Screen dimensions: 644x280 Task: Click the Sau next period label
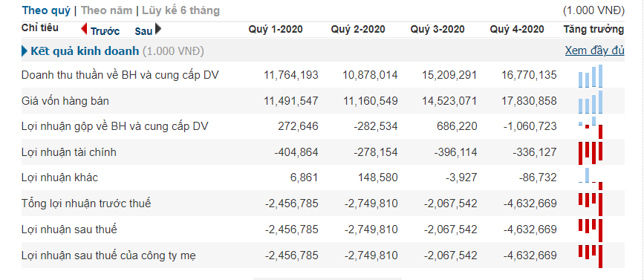(143, 30)
